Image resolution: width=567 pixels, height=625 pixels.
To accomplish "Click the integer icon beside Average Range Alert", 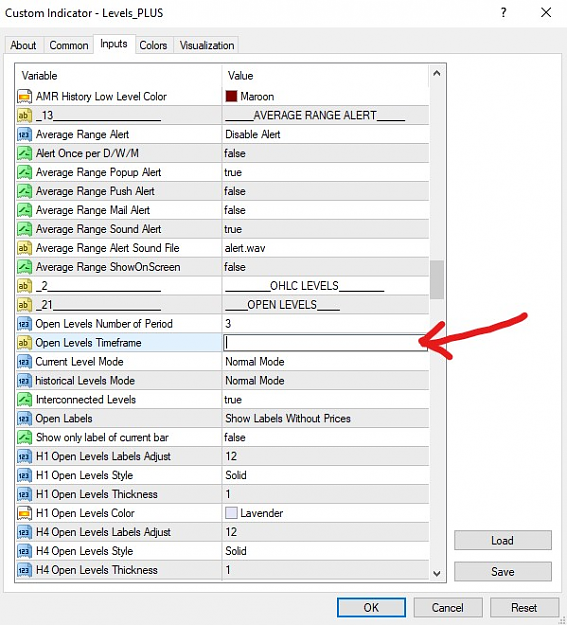I will [x=24, y=134].
